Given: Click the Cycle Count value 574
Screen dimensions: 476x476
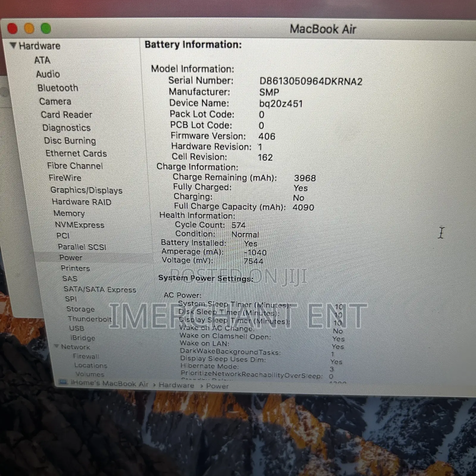Looking at the screenshot, I should 239,225.
